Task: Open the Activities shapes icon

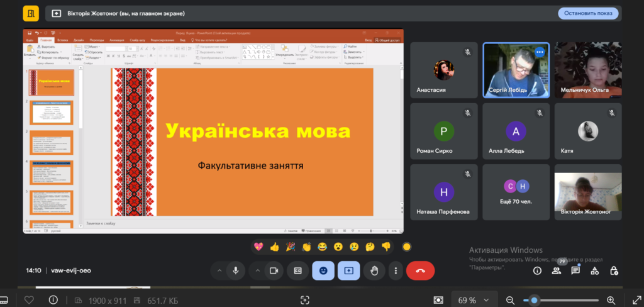Action: coord(595,271)
